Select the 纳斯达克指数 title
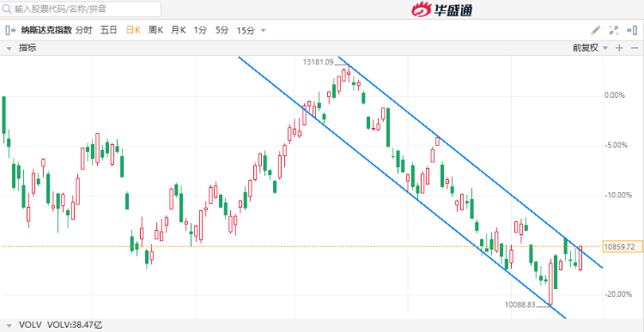 click(46, 30)
